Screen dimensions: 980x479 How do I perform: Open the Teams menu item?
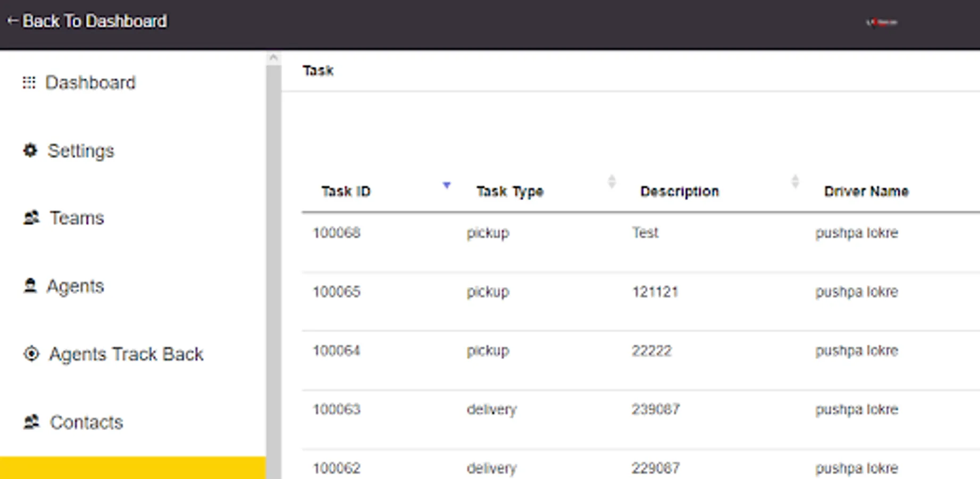(77, 218)
